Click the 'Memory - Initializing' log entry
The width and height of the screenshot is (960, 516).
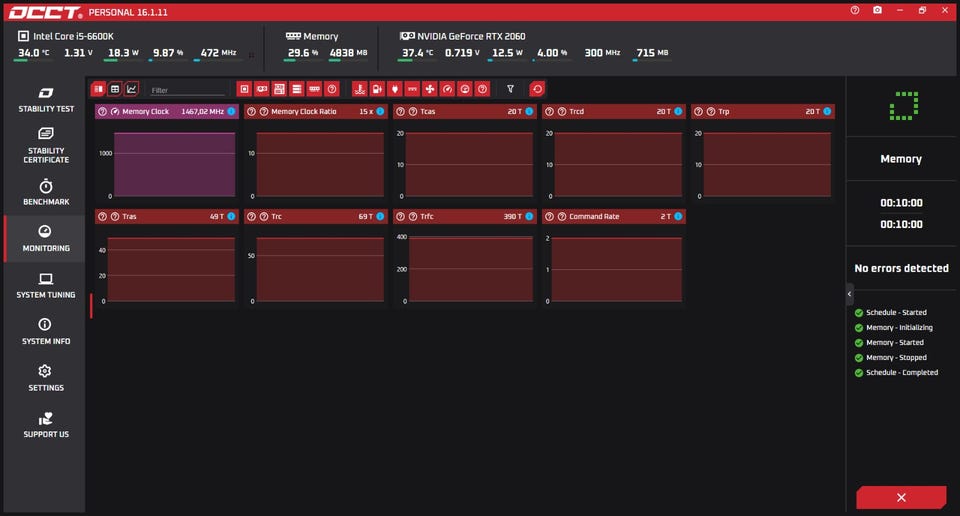pyautogui.click(x=899, y=327)
